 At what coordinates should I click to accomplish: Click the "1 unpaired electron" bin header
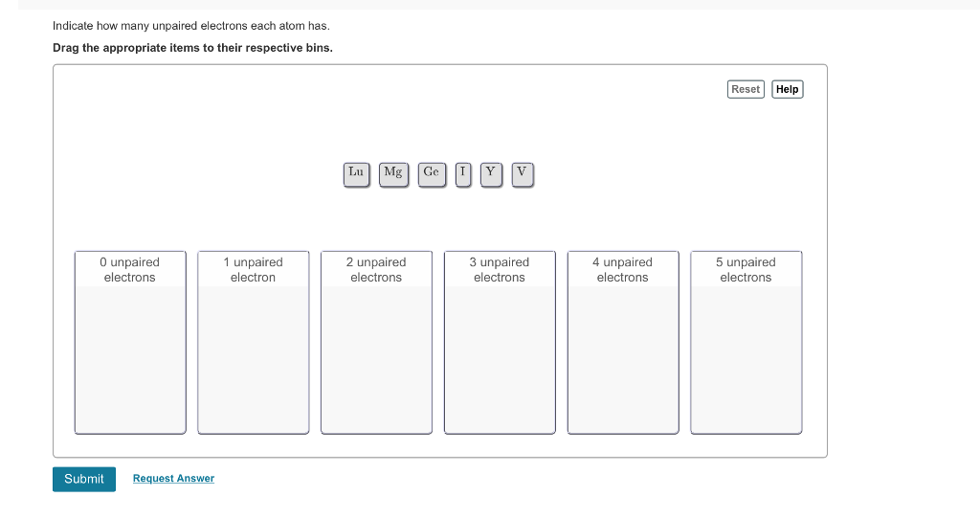click(x=253, y=269)
